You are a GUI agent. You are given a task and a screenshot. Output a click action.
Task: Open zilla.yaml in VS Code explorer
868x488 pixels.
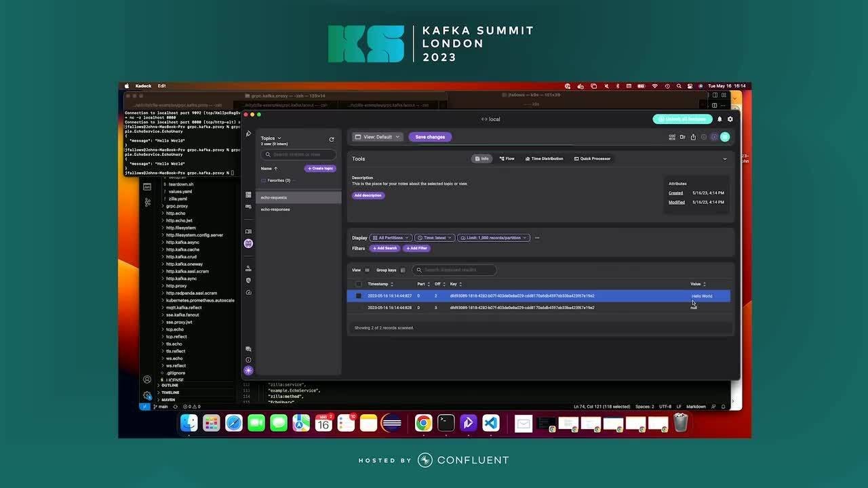(x=178, y=199)
